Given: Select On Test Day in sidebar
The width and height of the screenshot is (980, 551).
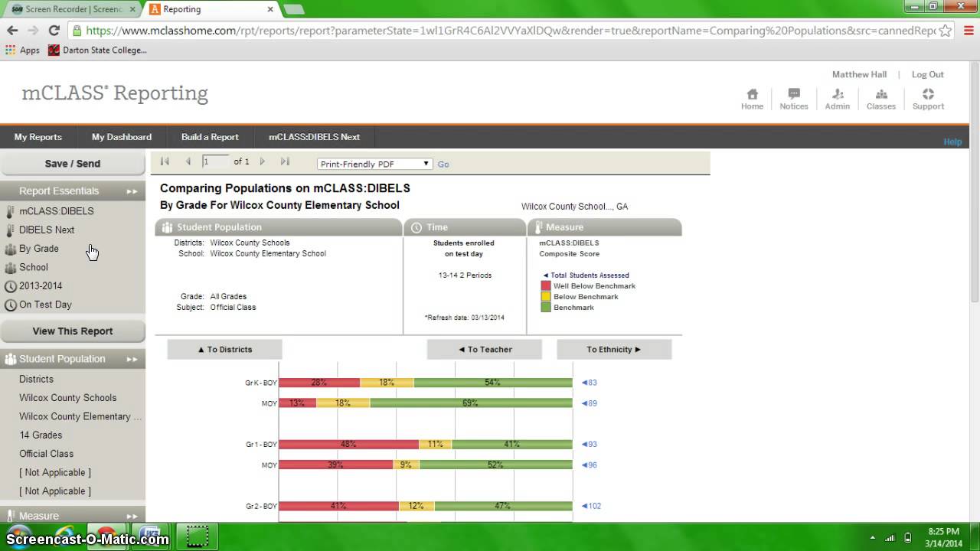Looking at the screenshot, I should coord(45,305).
